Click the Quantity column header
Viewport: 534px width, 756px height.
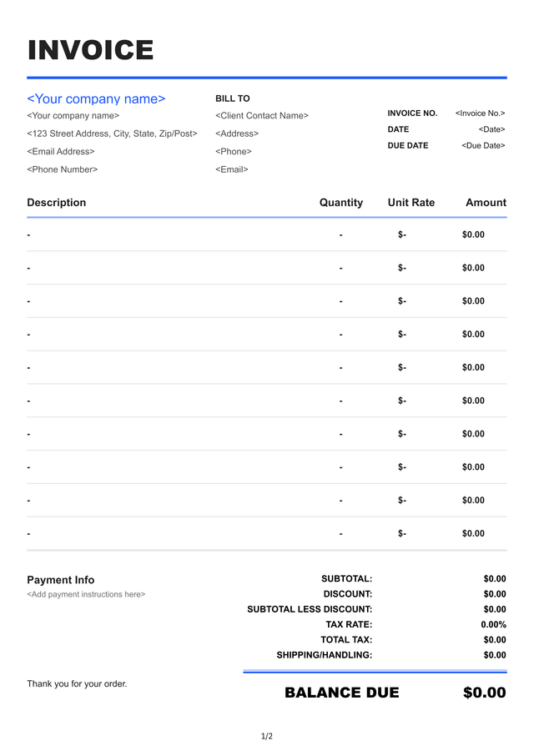coord(341,203)
